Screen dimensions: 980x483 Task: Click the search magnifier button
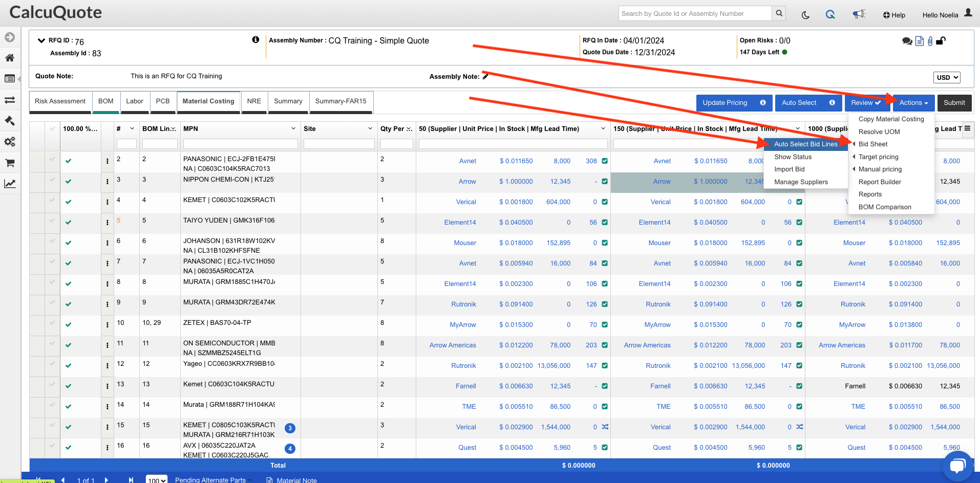click(x=779, y=13)
